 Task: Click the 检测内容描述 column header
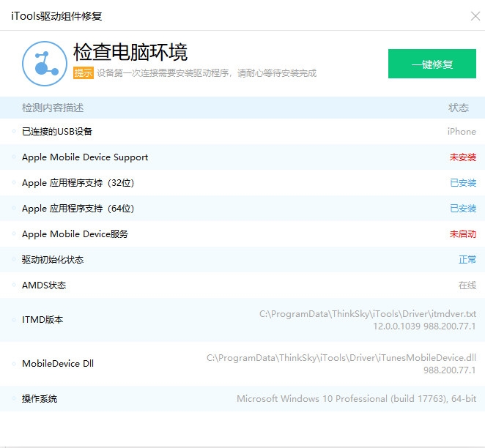pyautogui.click(x=53, y=108)
